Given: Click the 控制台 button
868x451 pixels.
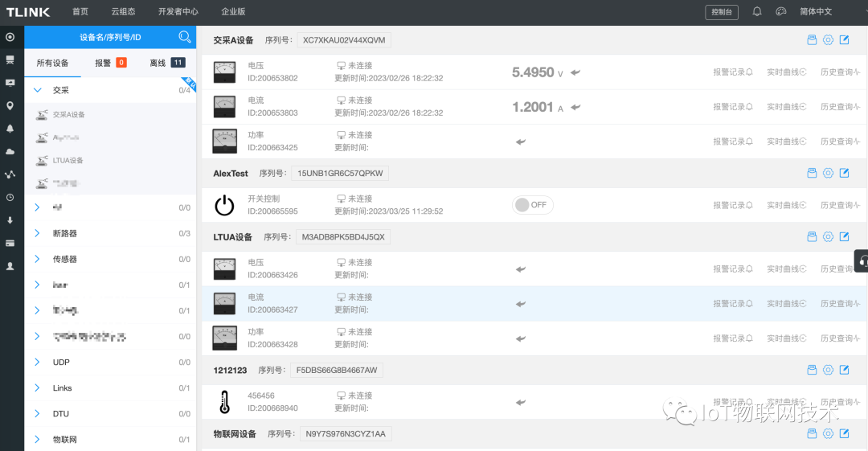Looking at the screenshot, I should (x=721, y=12).
